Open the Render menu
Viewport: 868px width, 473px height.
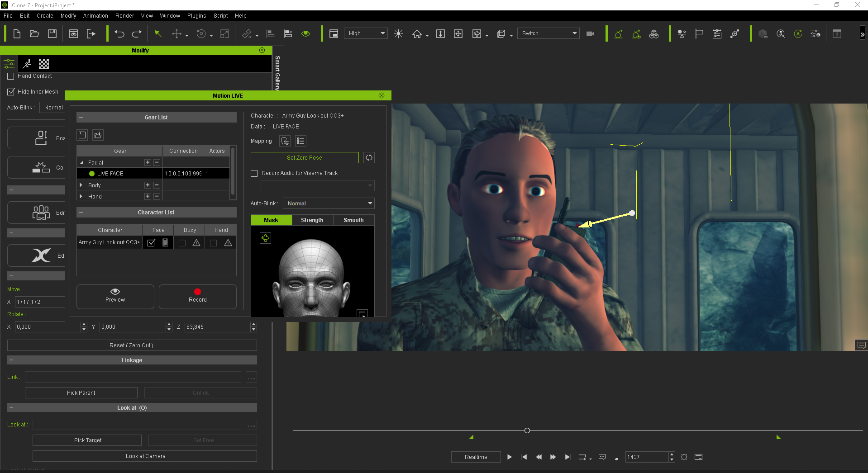(124, 16)
